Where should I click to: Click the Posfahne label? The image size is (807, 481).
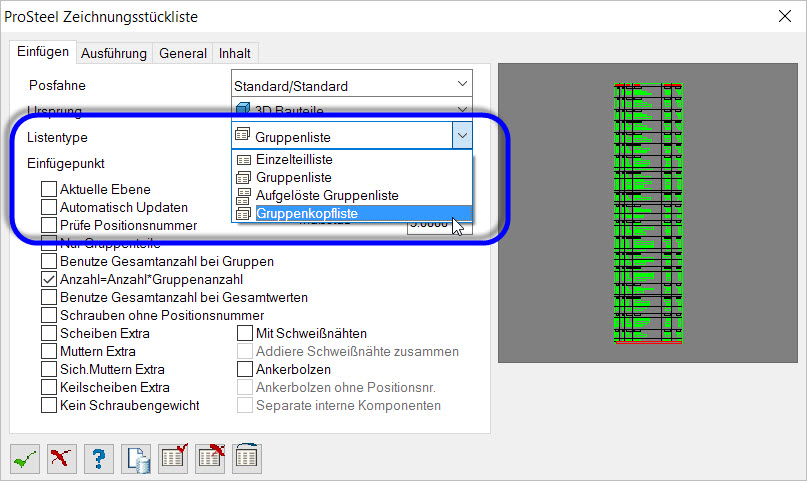click(57, 85)
